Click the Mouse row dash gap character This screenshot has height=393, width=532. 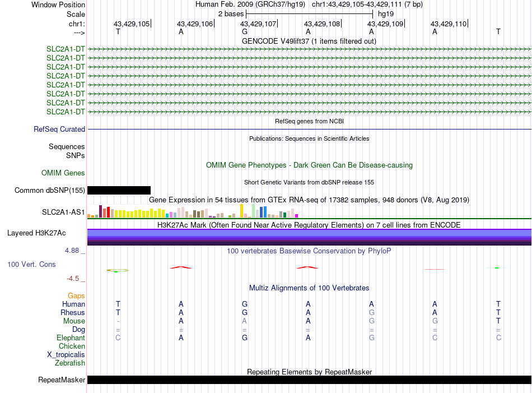tap(118, 321)
